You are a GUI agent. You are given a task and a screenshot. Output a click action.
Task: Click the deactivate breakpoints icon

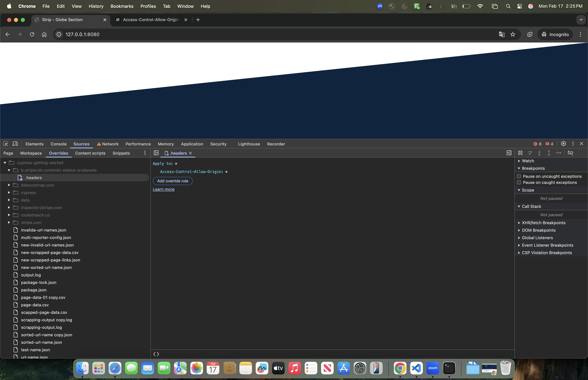(570, 153)
